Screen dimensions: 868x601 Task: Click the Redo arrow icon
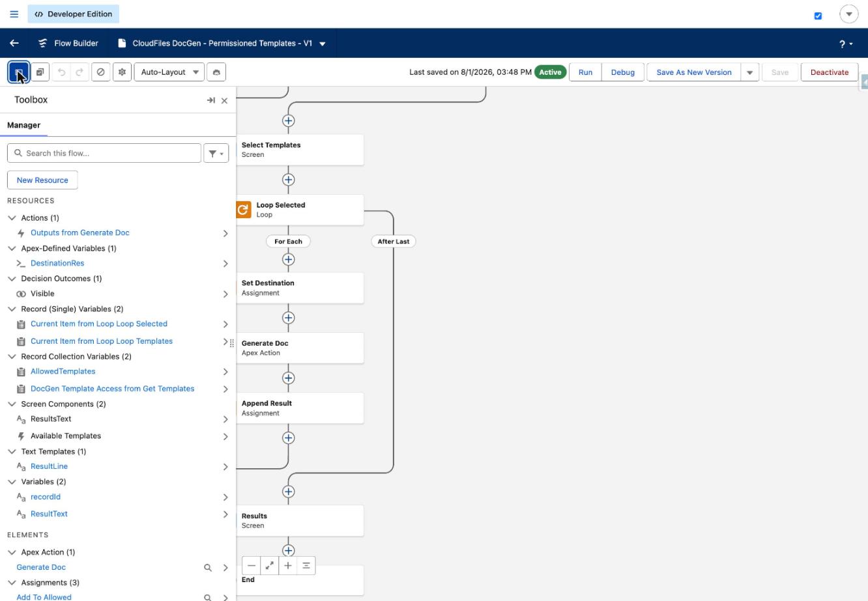[80, 72]
